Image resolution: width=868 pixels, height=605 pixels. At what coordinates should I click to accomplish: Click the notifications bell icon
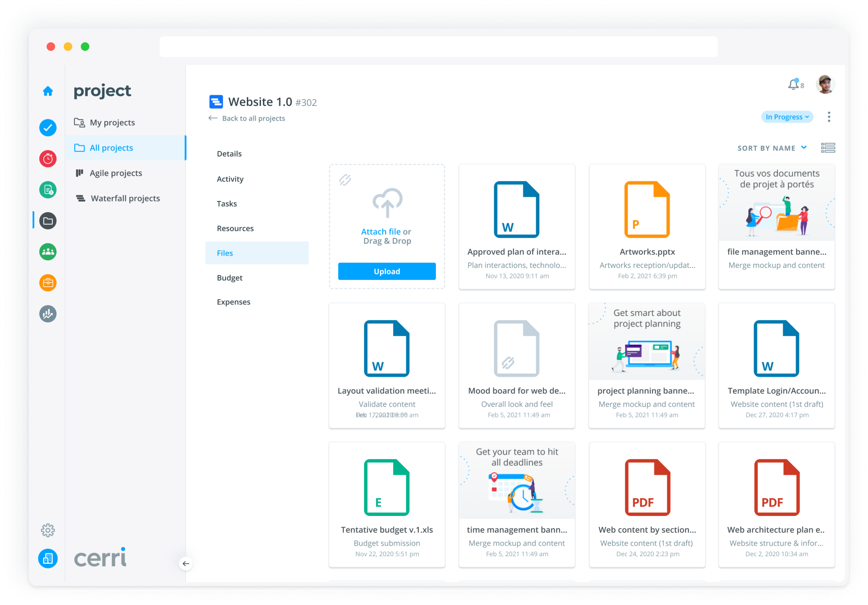[x=794, y=85]
